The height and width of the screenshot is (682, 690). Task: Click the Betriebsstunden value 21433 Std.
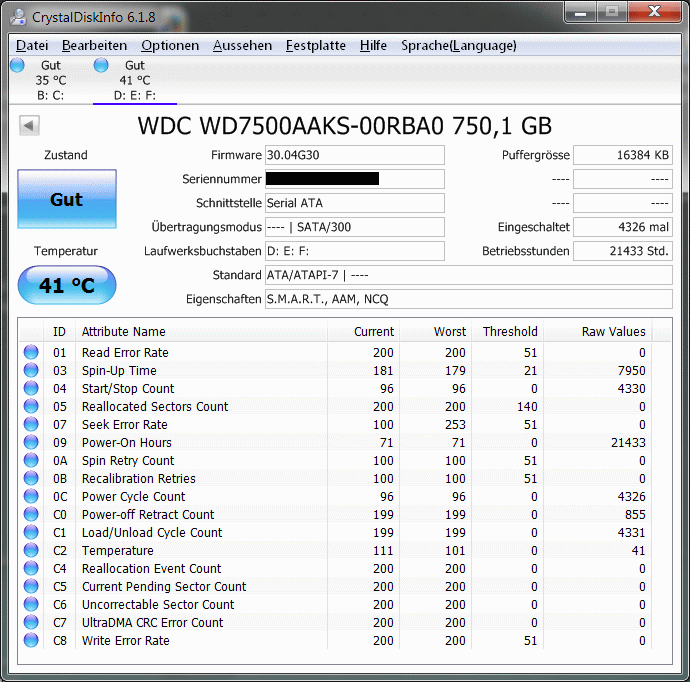click(623, 251)
